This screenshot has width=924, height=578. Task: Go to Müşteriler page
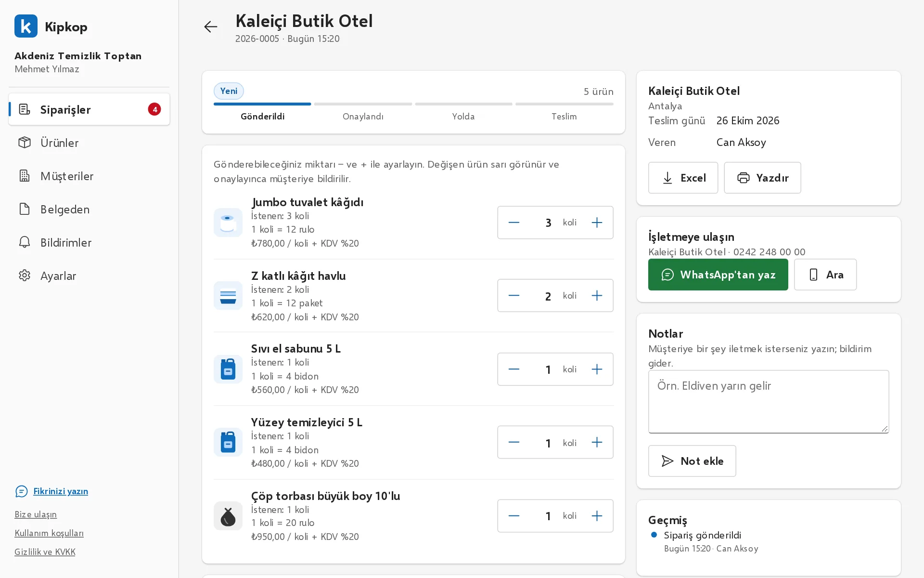89,176
